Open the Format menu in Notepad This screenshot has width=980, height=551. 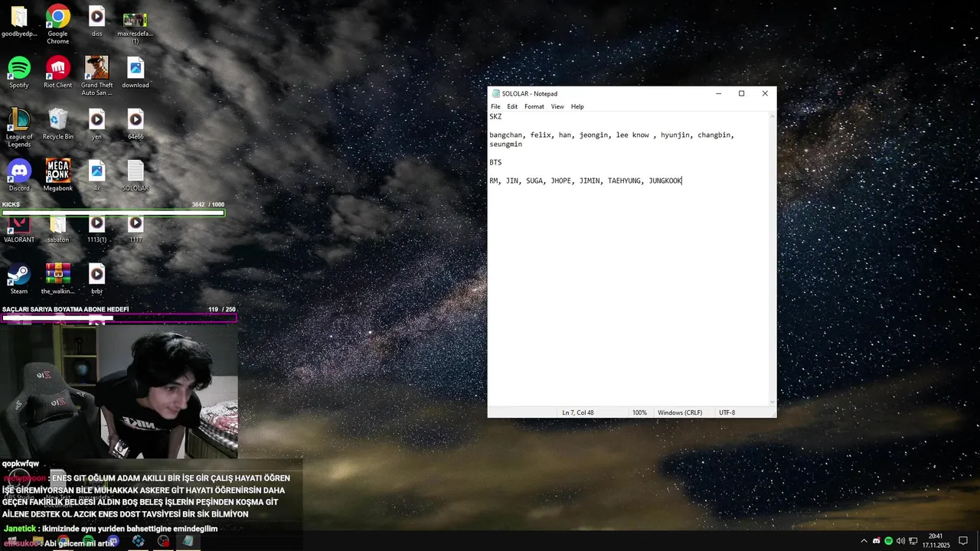point(534,106)
